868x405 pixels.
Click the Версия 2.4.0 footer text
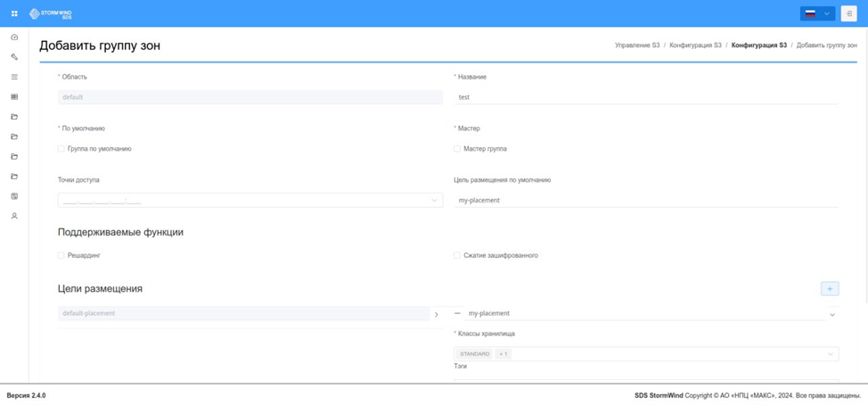coord(26,395)
